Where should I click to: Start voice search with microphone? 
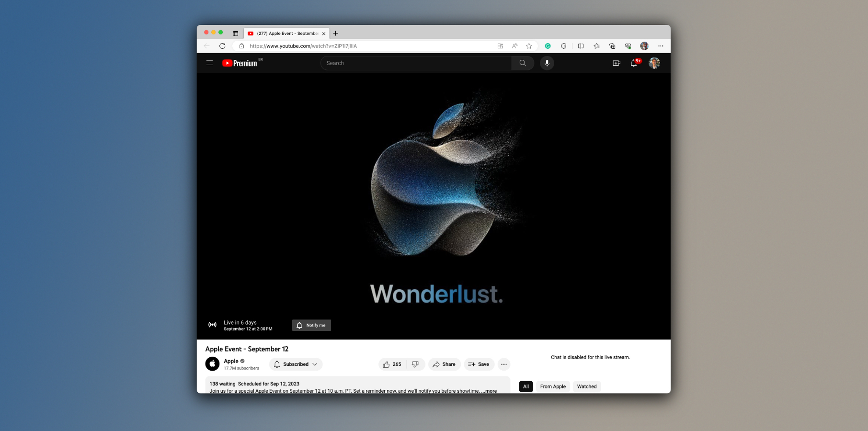click(x=547, y=63)
